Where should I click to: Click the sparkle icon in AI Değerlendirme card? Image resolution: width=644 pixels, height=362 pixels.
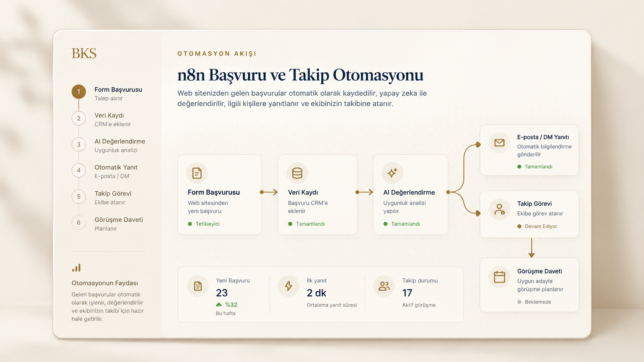(x=392, y=173)
